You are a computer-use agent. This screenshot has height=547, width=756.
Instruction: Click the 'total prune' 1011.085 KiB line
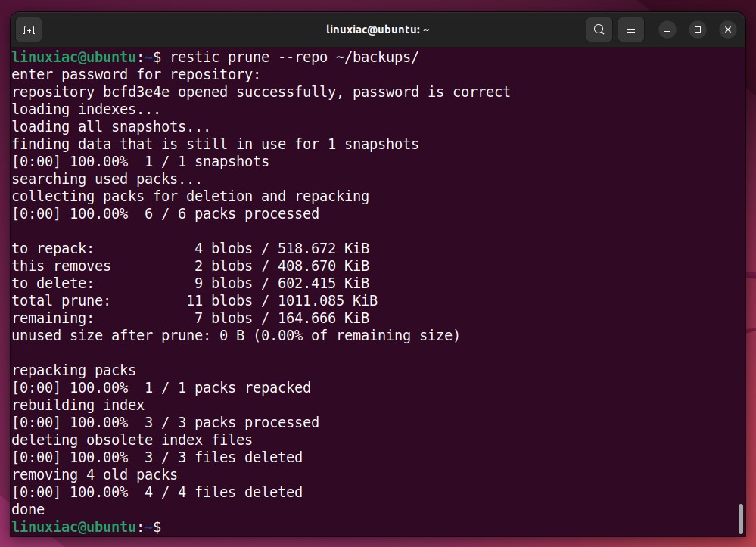pyautogui.click(x=194, y=300)
